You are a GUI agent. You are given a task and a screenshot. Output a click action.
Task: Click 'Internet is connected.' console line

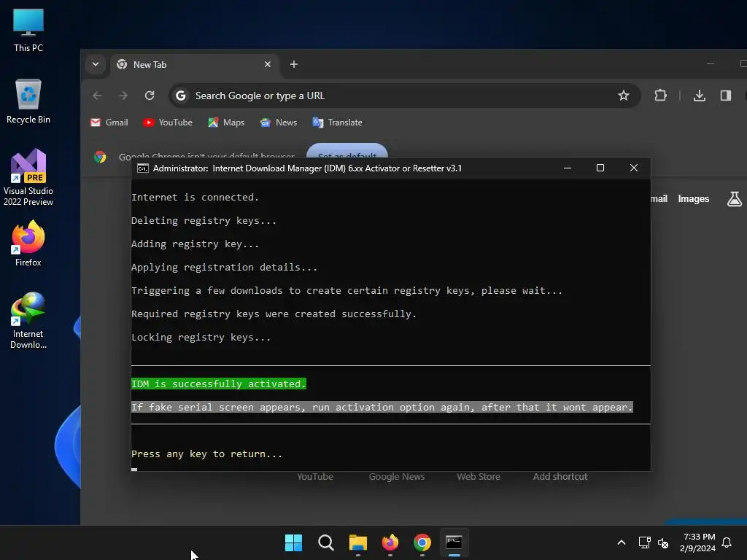[x=196, y=197]
